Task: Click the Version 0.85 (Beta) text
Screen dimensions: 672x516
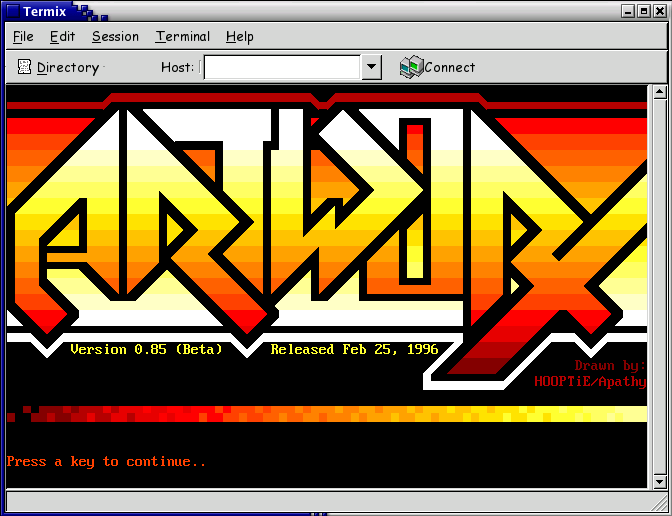Action: (x=146, y=350)
